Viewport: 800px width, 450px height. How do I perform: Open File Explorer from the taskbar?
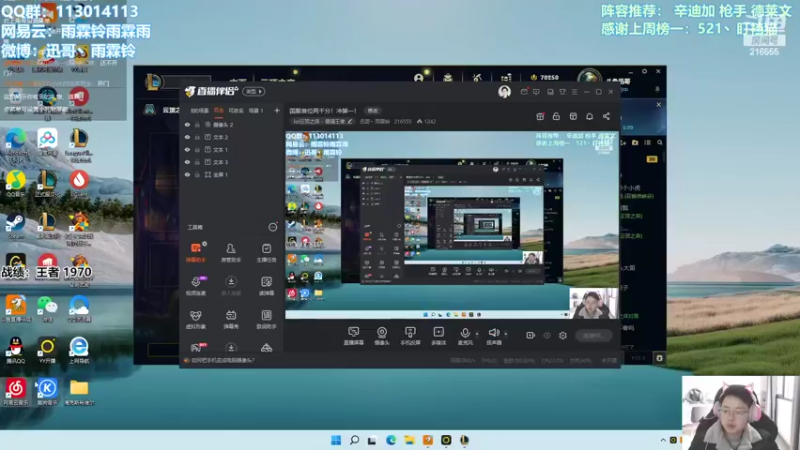click(409, 440)
